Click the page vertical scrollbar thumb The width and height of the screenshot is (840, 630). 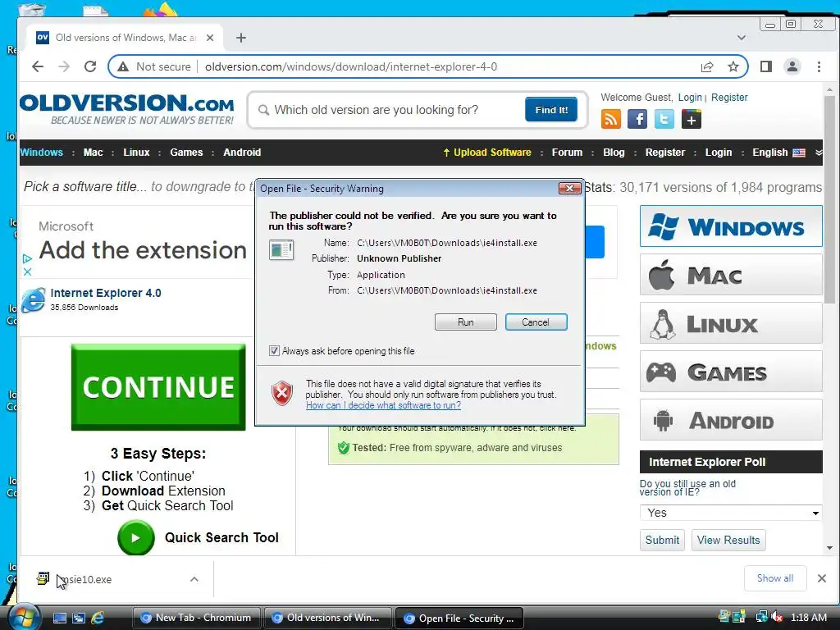click(x=829, y=199)
